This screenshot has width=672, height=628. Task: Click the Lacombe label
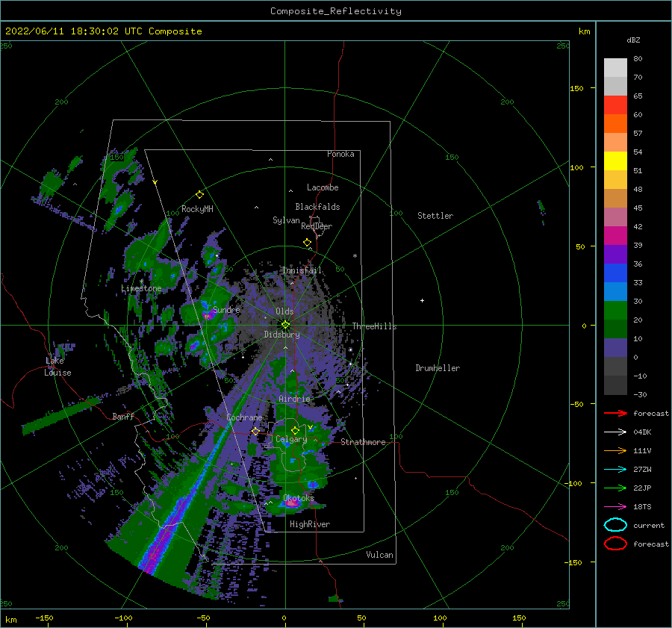[x=323, y=187]
